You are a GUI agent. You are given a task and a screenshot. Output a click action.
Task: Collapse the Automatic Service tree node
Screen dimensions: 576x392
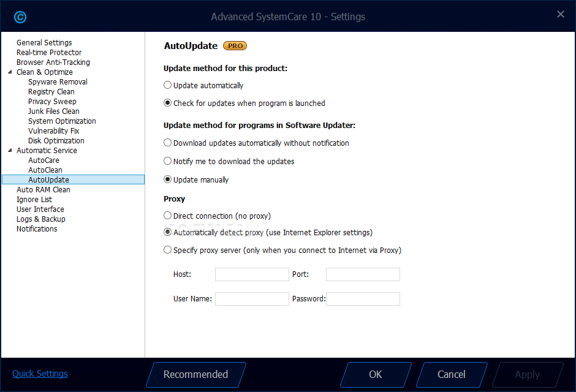click(10, 151)
